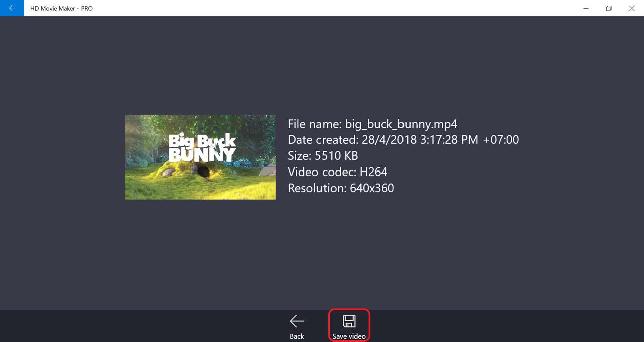This screenshot has width=644, height=342.
Task: Click the blue back arrow in title bar
Action: click(12, 8)
